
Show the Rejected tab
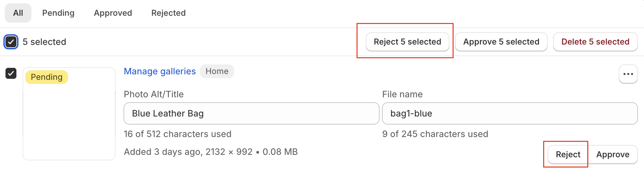point(169,13)
